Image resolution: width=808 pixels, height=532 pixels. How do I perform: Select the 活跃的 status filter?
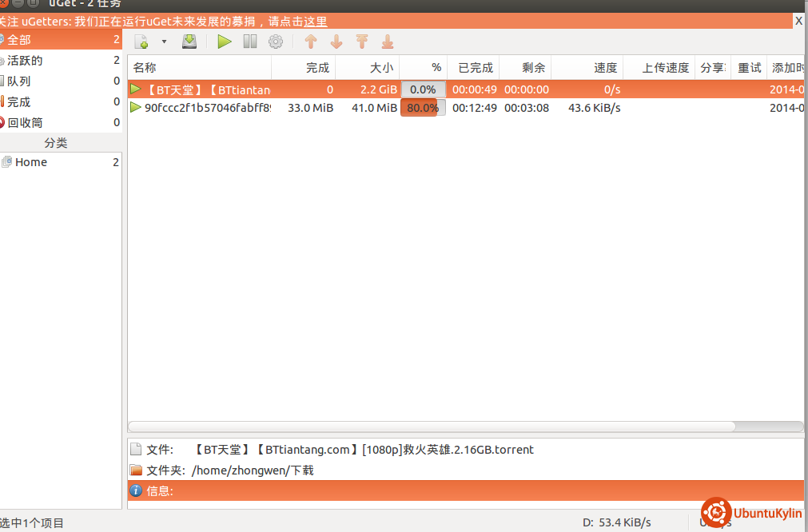pyautogui.click(x=26, y=61)
